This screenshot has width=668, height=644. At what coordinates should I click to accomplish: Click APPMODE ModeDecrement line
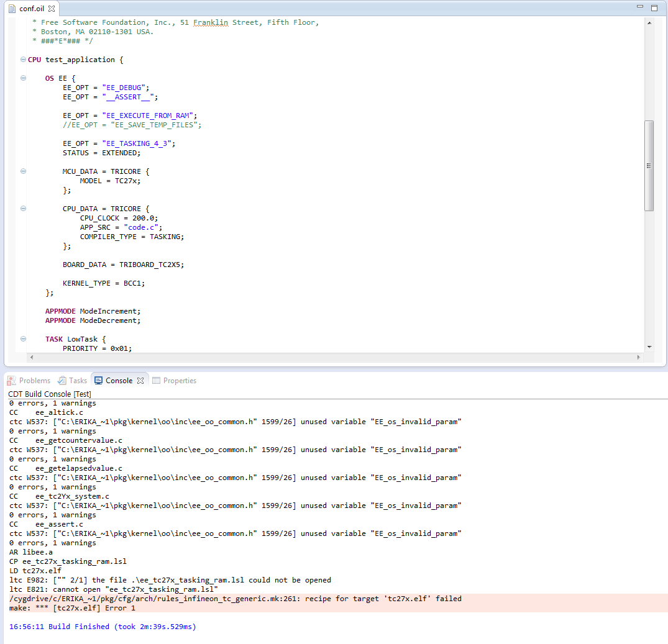click(x=93, y=320)
